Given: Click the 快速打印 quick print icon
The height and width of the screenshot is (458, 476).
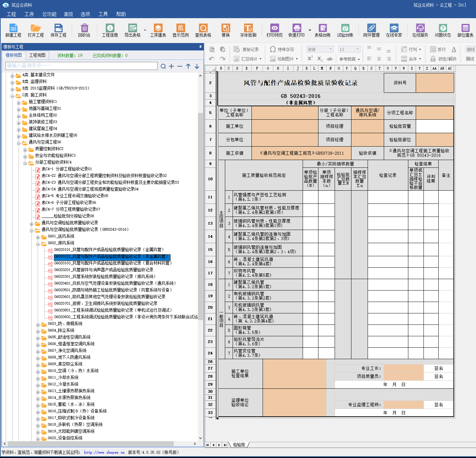Looking at the screenshot, I should click(x=296, y=30).
